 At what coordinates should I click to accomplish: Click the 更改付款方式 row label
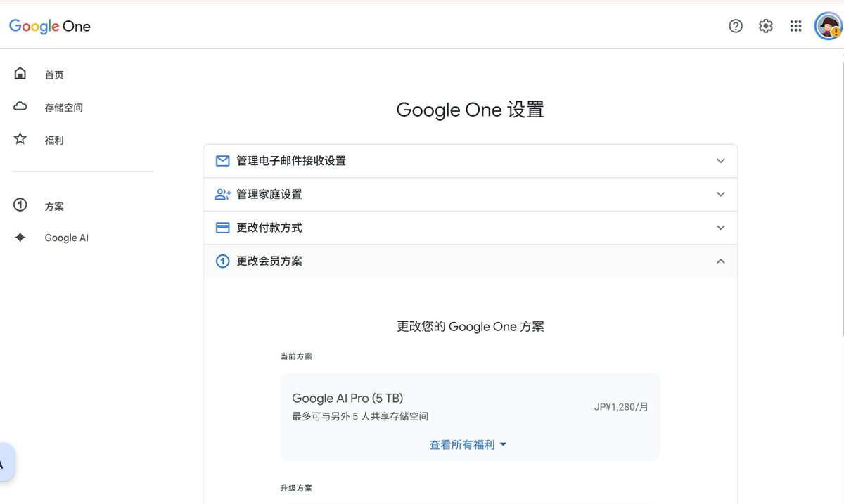point(269,228)
